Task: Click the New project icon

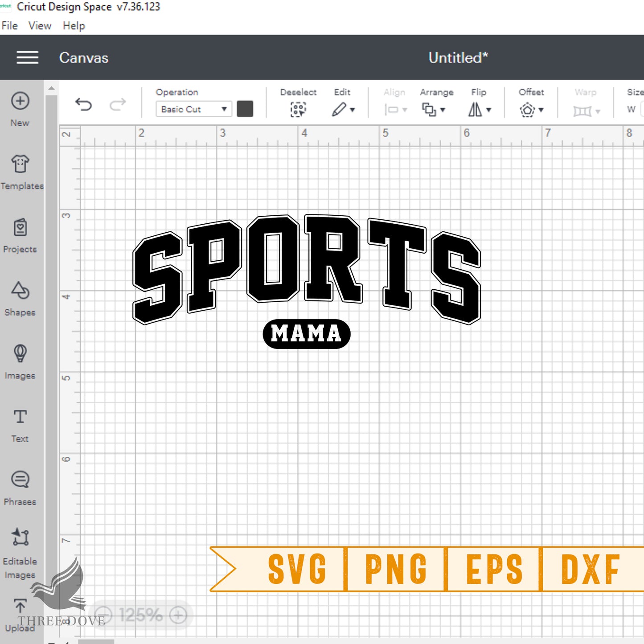Action: tap(20, 101)
